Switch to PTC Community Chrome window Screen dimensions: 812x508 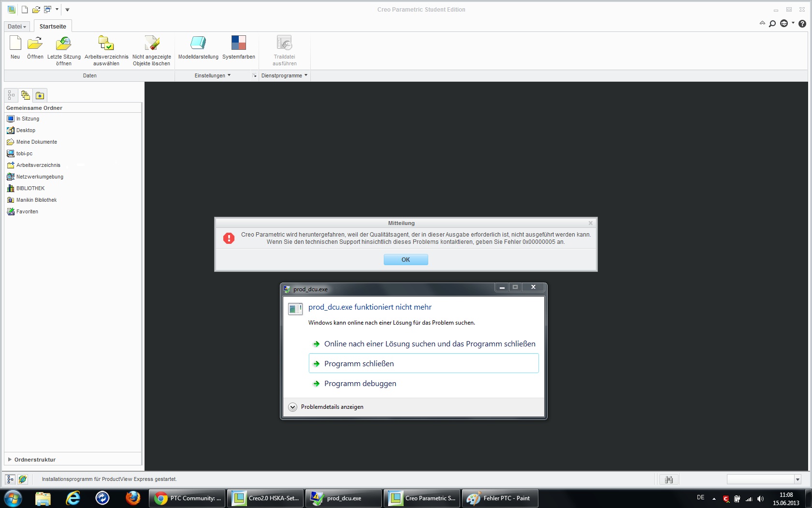(x=187, y=498)
